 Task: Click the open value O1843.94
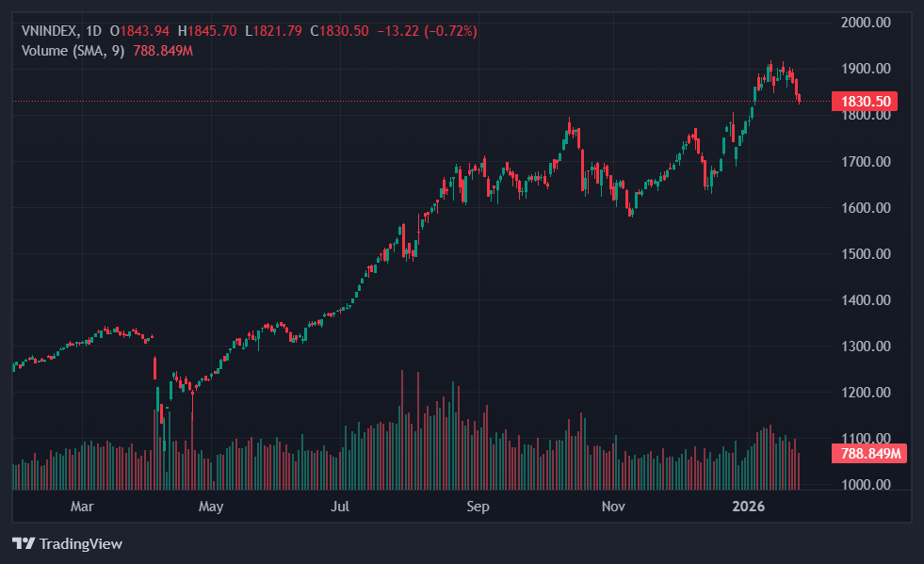coord(139,31)
